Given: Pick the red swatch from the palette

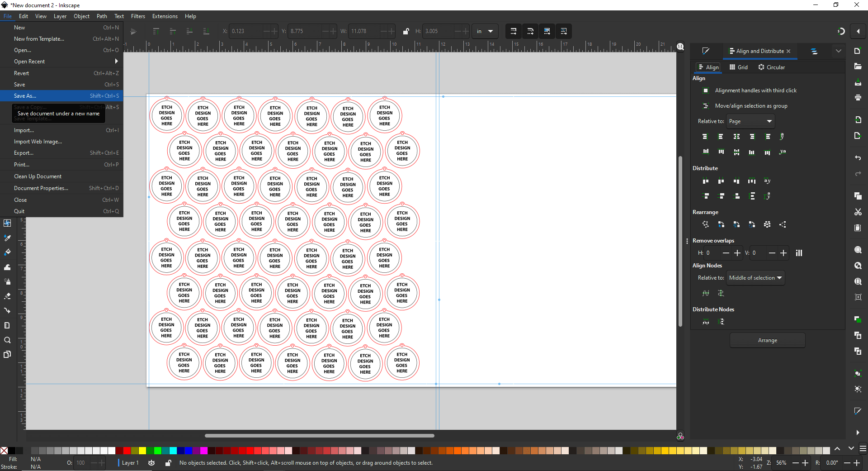Looking at the screenshot, I should 127,451.
